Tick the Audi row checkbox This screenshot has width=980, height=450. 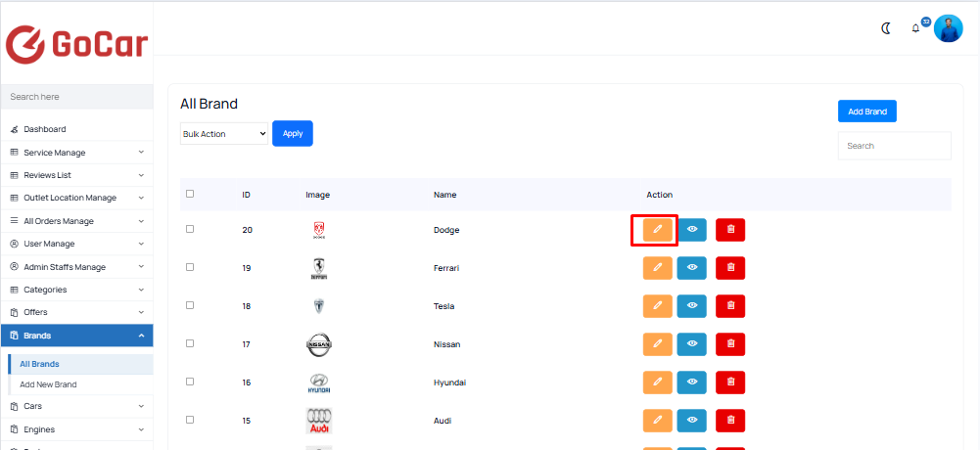coord(190,420)
